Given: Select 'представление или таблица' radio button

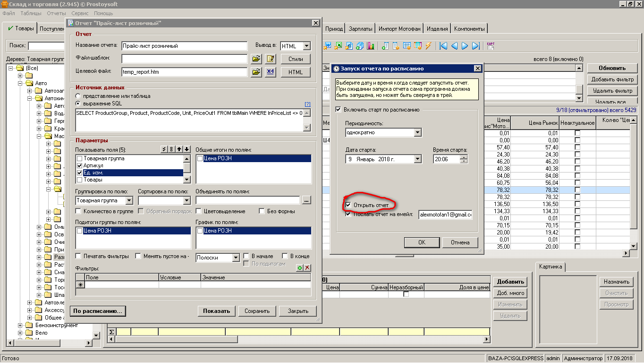Looking at the screenshot, I should click(78, 96).
